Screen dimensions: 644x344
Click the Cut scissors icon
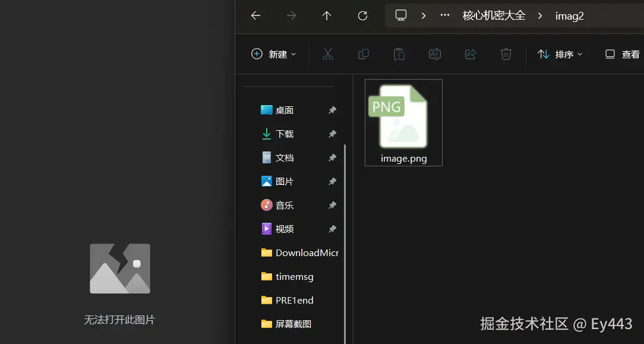(328, 54)
